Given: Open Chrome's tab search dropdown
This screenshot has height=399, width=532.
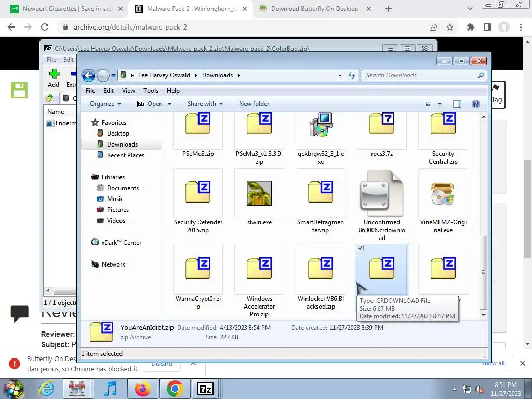Looking at the screenshot, I should [470, 9].
